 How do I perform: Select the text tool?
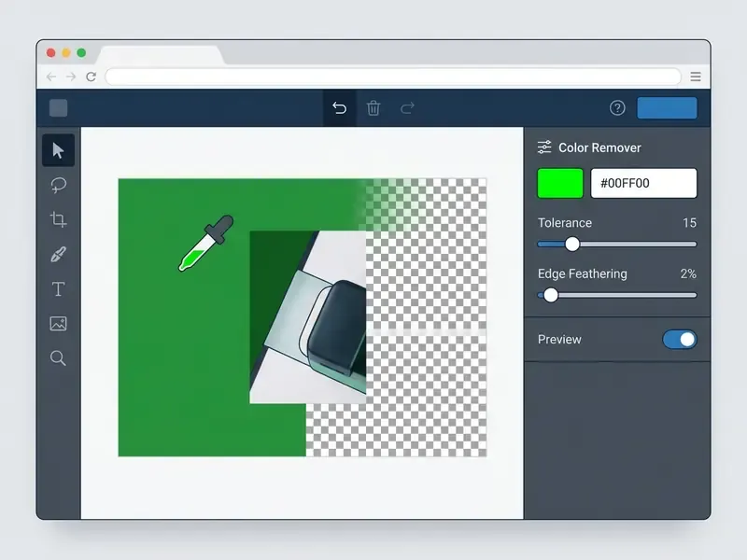click(x=58, y=289)
